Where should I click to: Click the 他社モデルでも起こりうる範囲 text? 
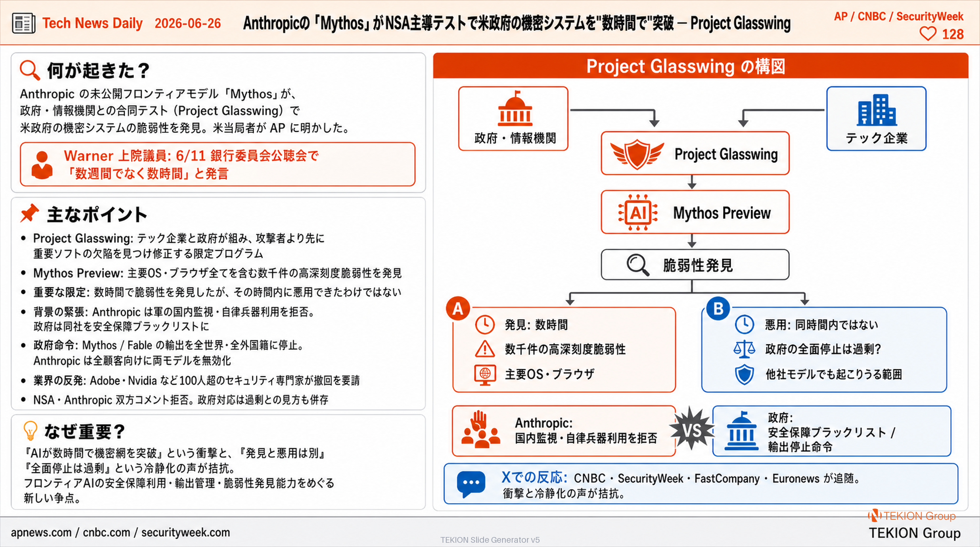tap(834, 374)
